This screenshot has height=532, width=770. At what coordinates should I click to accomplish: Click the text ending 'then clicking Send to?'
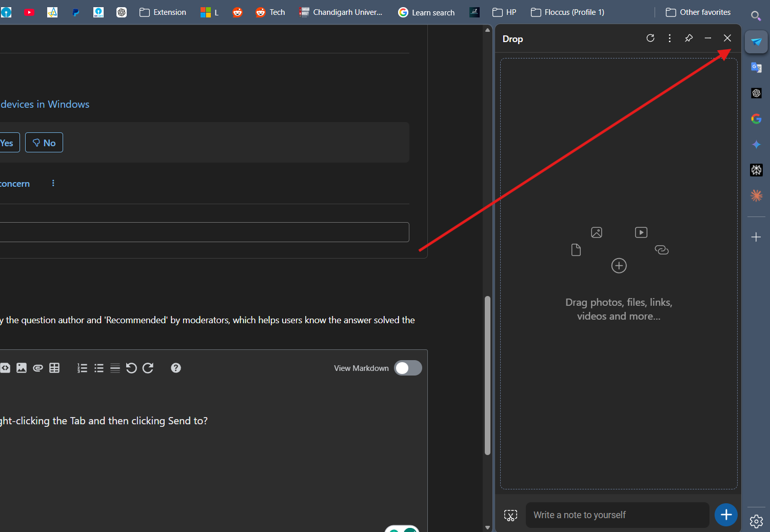(104, 421)
